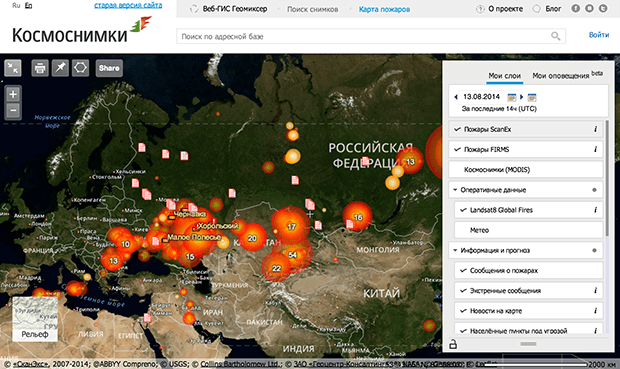The height and width of the screenshot is (369, 620).
Task: Click the fire cluster marked 17
Action: (291, 227)
